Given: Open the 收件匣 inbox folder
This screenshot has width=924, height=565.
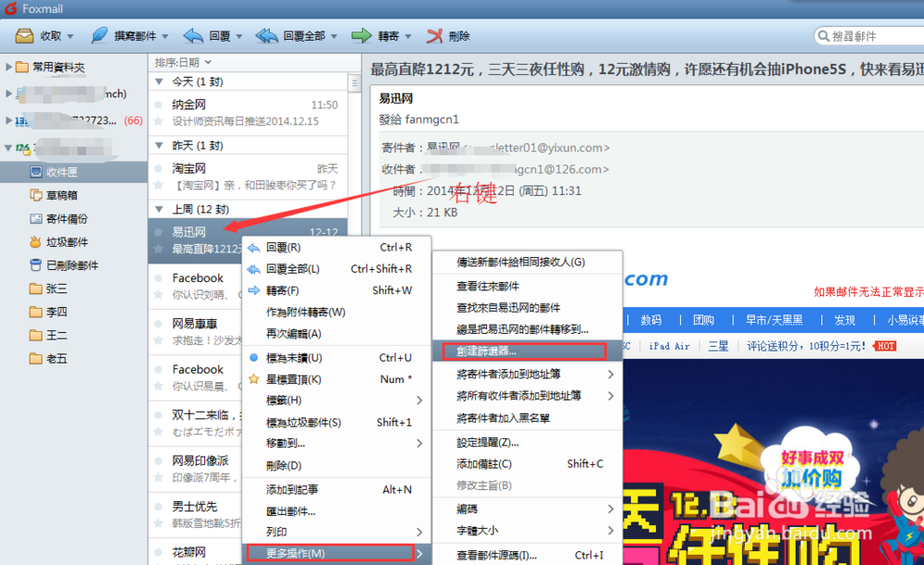Looking at the screenshot, I should [74, 172].
